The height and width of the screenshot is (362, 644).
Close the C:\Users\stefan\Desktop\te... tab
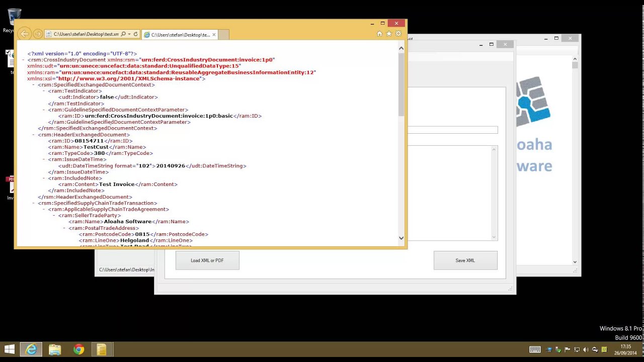(214, 35)
